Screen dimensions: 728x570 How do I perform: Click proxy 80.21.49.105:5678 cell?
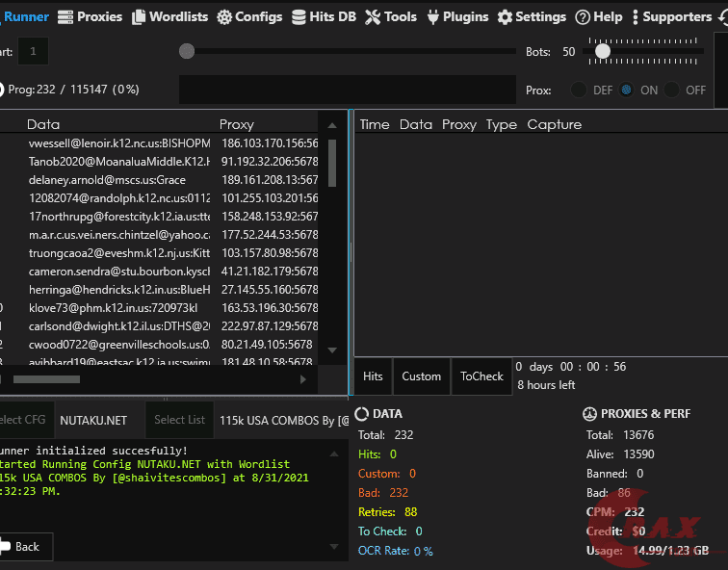(267, 345)
